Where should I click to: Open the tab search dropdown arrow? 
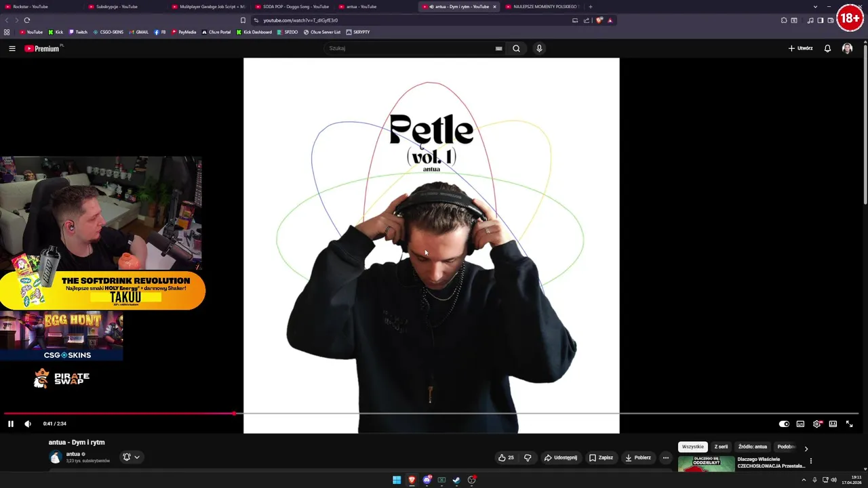point(815,6)
